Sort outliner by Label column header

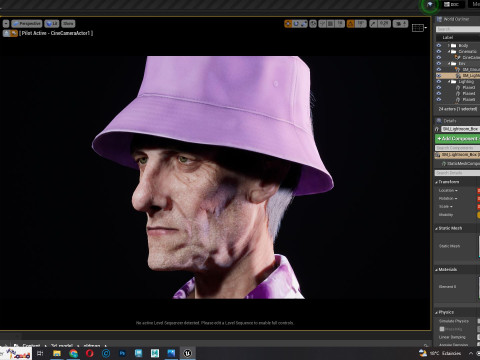point(448,37)
